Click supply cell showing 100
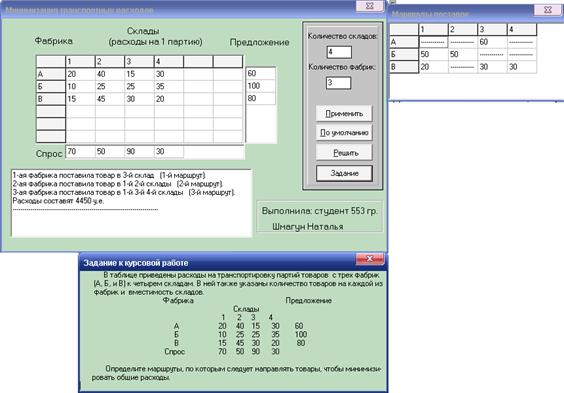The height and width of the screenshot is (393, 564). [x=260, y=86]
